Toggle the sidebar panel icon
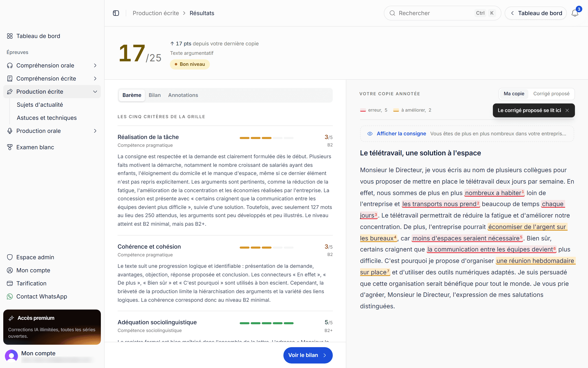The width and height of the screenshot is (588, 368). pos(116,13)
